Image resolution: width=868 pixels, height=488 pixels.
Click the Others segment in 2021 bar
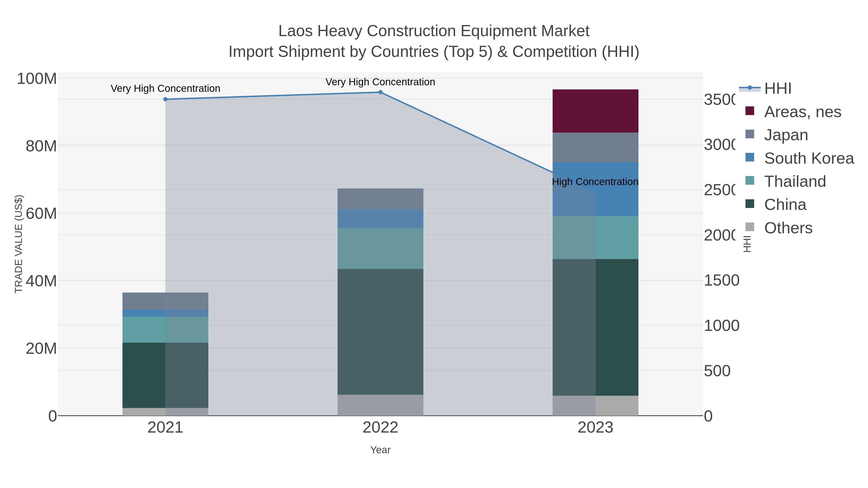(x=165, y=412)
